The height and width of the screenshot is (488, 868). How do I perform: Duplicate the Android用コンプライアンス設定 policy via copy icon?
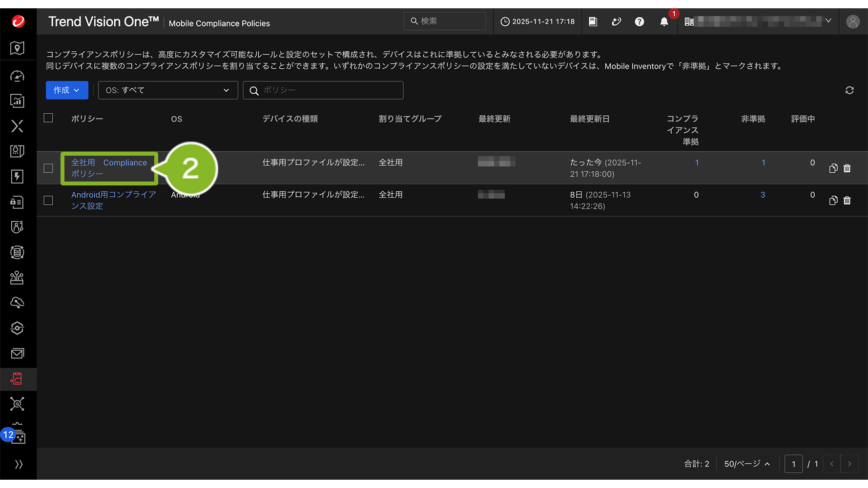(833, 201)
